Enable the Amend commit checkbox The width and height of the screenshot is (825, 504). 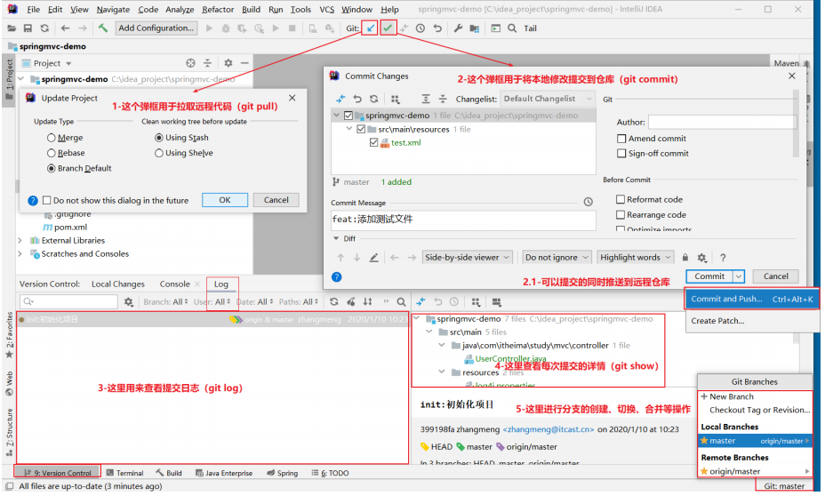click(621, 139)
